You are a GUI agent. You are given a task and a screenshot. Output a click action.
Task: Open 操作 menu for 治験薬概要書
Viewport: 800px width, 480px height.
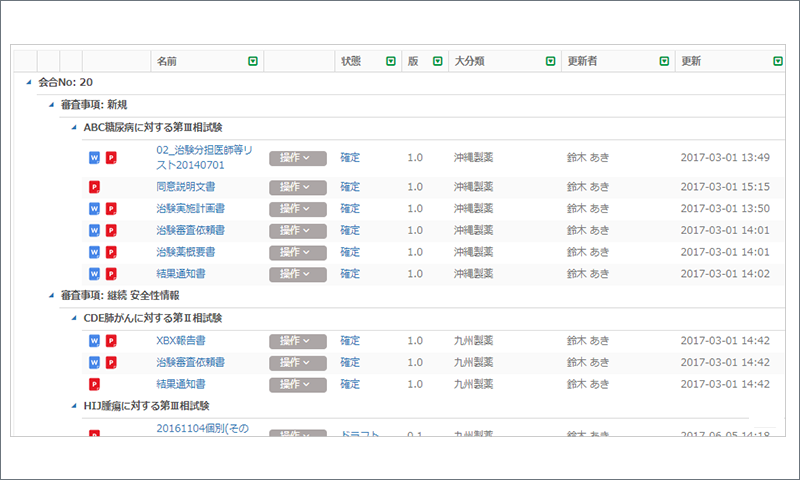click(298, 252)
